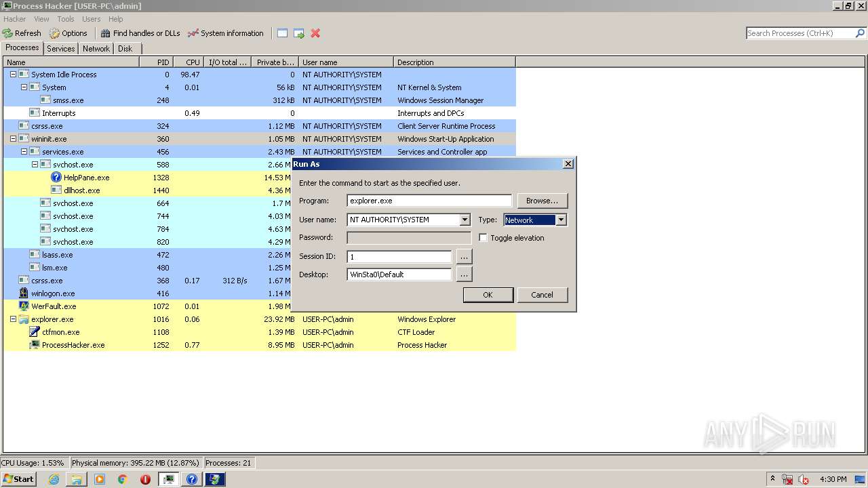Select the lsass.exe process row

pos(260,255)
